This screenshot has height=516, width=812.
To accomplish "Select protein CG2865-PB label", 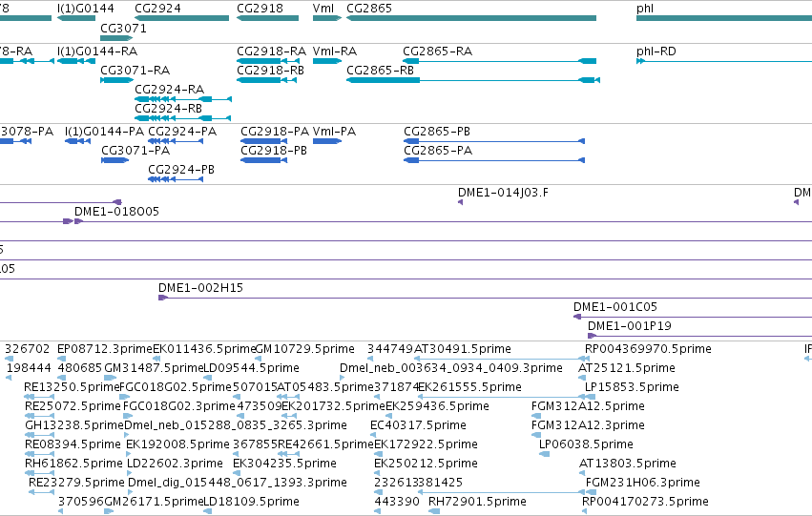I will pos(437,132).
